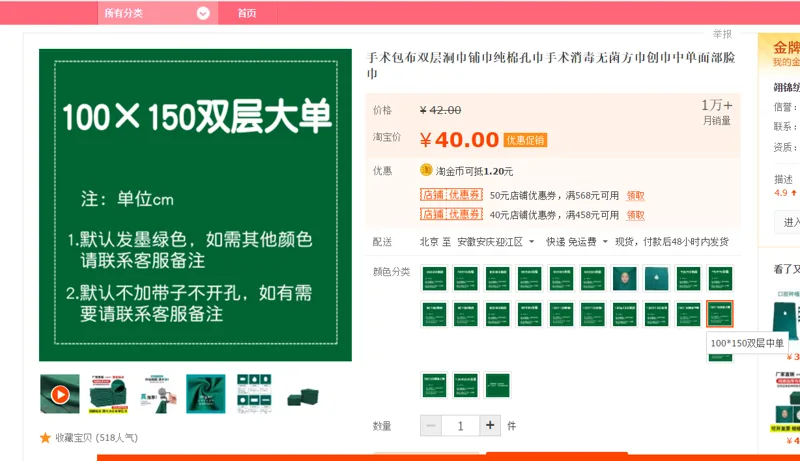Open the 快递 免运费 shipping dropdown

[x=577, y=242]
